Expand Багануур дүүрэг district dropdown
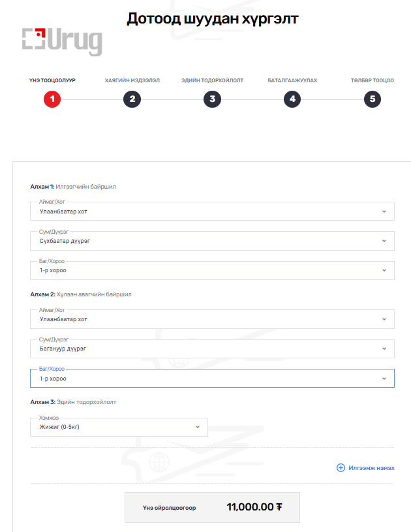This screenshot has height=532, width=411. (212, 349)
